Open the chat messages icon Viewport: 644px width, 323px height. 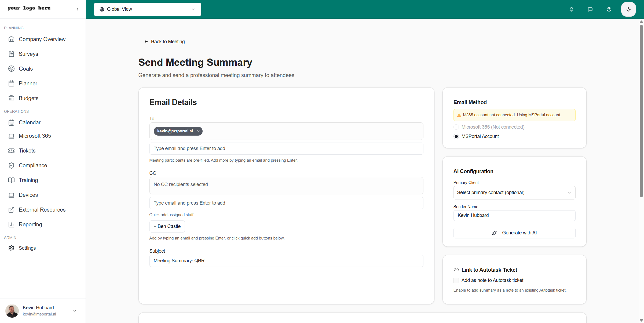click(x=590, y=9)
